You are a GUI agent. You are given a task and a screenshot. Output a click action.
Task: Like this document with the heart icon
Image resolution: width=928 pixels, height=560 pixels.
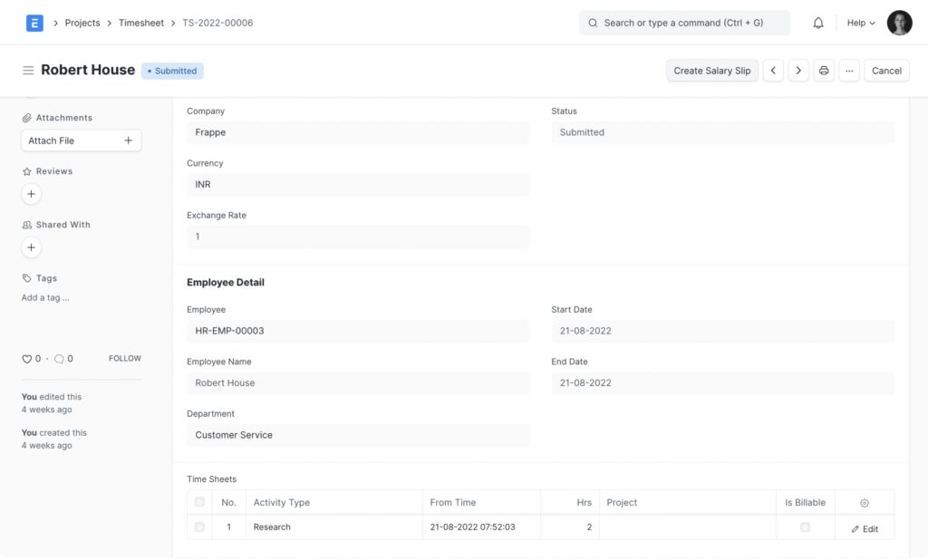coord(26,359)
